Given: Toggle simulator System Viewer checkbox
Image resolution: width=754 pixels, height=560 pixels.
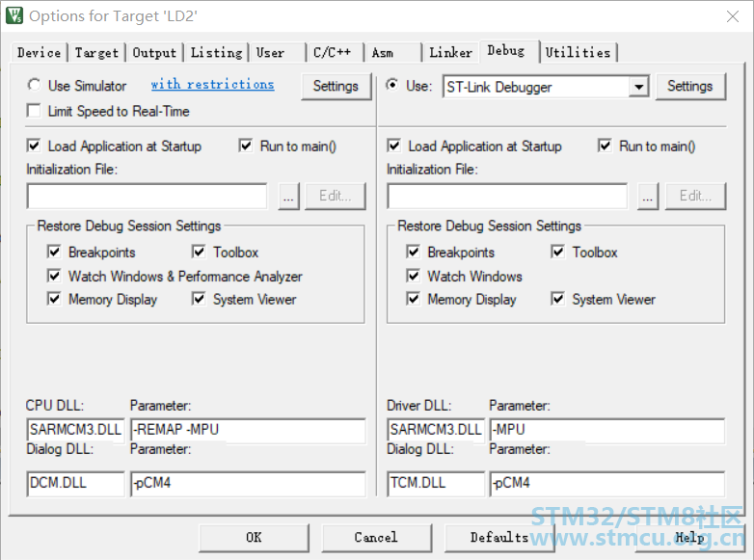Looking at the screenshot, I should point(199,299).
